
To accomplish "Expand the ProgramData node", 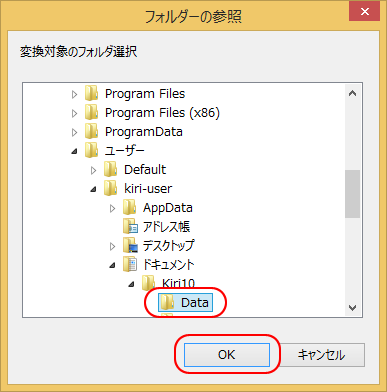I will pos(74,132).
